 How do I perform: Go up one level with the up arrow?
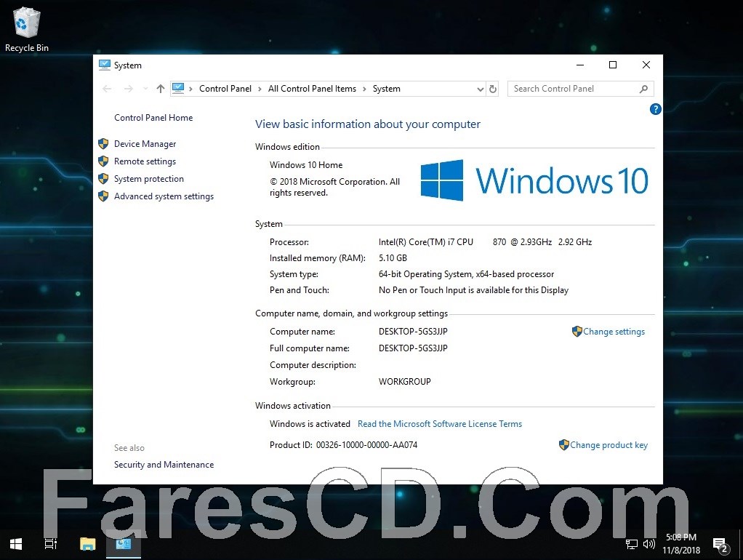[x=161, y=89]
